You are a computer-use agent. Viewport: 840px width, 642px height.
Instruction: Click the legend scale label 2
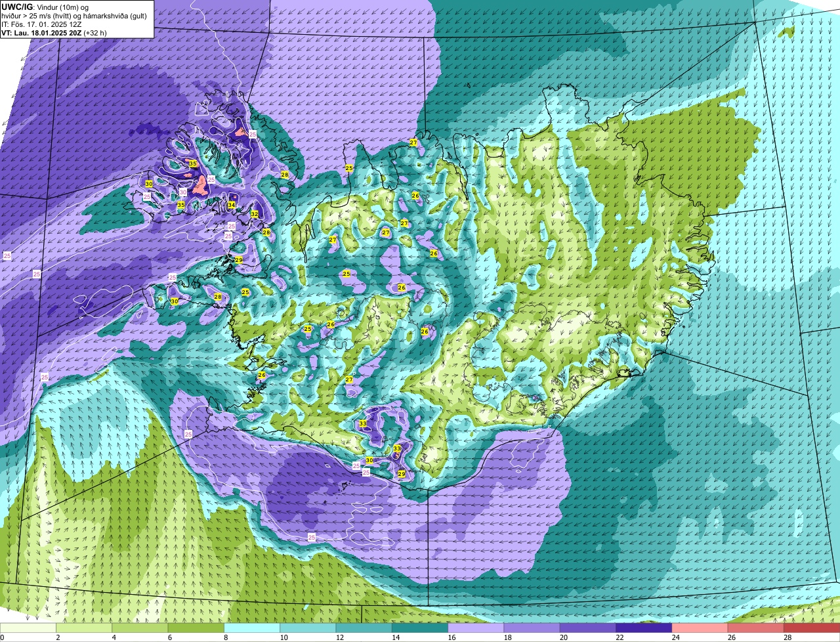tap(58, 637)
